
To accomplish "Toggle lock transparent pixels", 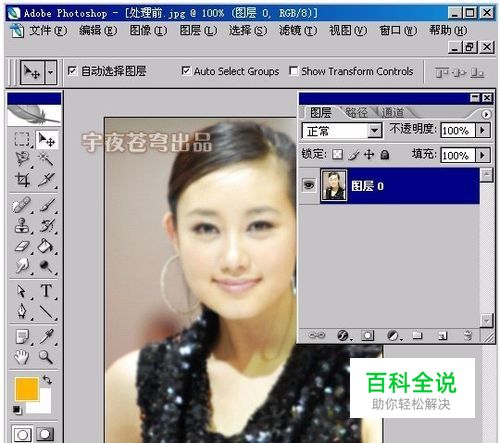I will tap(337, 155).
